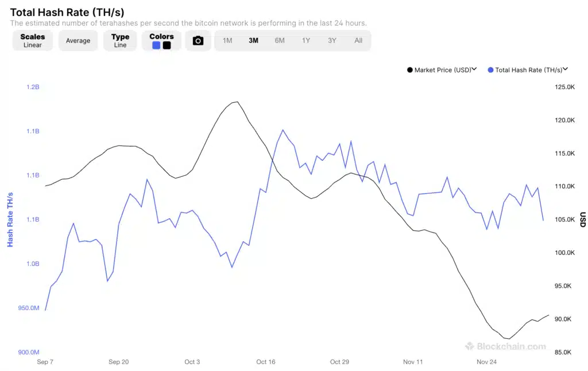
Task: Click the blue color swatch
Action: point(156,45)
